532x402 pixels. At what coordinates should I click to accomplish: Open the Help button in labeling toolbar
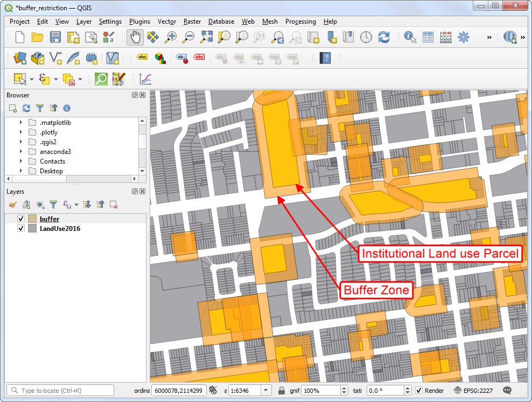[x=325, y=58]
